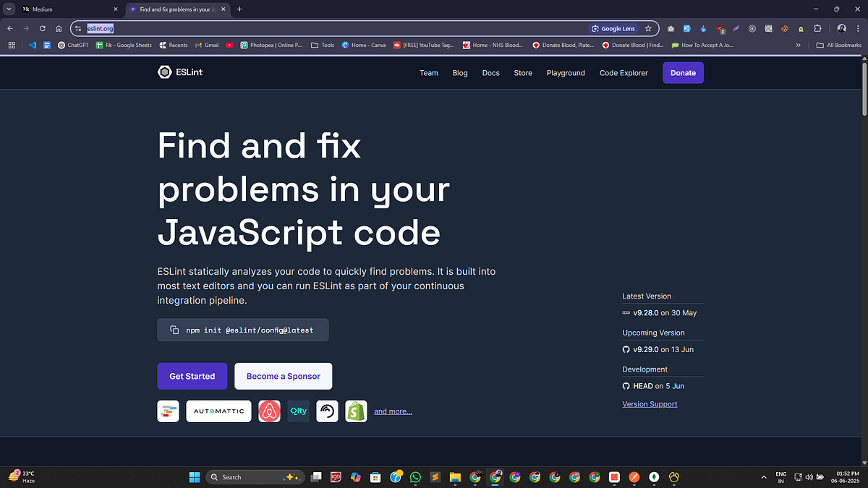
Task: Open the Playground menu item
Action: tap(566, 72)
